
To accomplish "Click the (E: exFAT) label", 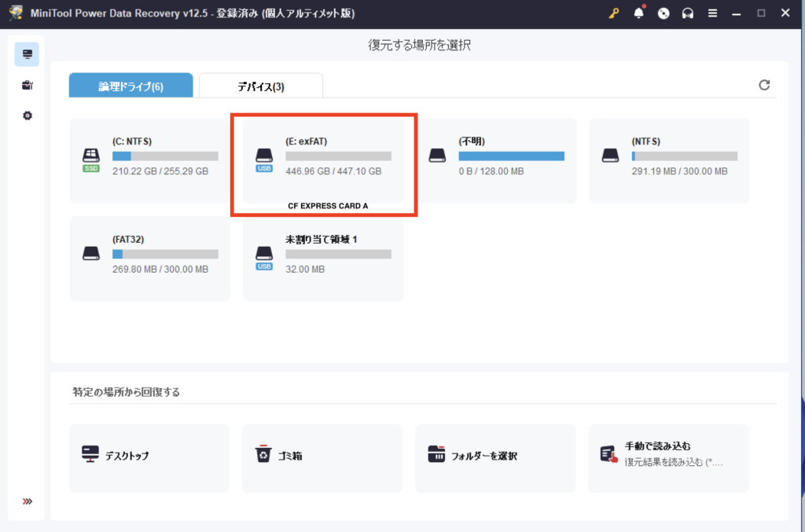I will (x=306, y=141).
